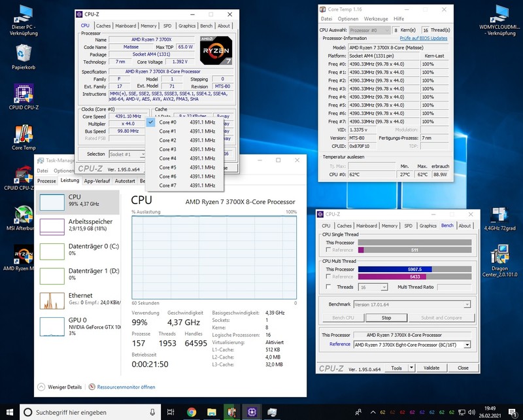Show hidden tray icons chevron
Image resolution: width=523 pixels, height=420 pixels.
pos(373,412)
